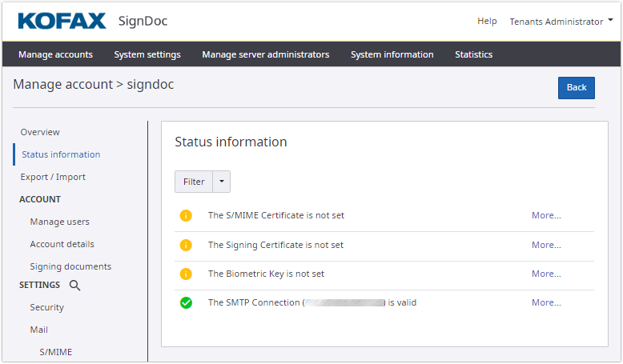
Task: Click the S/MIME Certificate warning icon
Action: point(186,215)
